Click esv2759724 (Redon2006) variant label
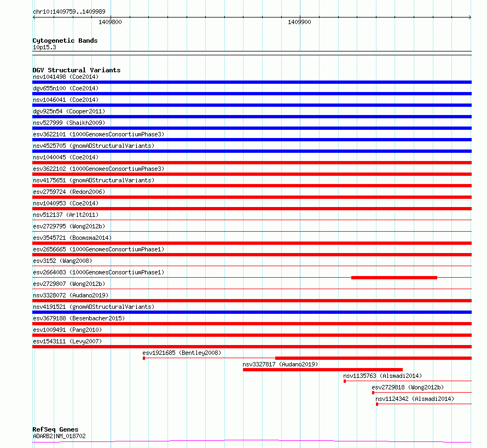The image size is (487, 448). 69,192
